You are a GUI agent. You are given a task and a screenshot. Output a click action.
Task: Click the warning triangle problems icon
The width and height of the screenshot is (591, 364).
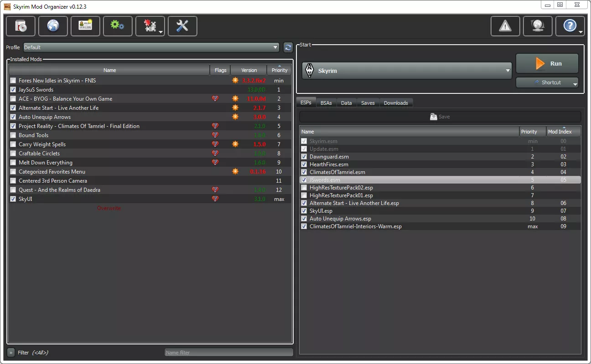coord(505,26)
